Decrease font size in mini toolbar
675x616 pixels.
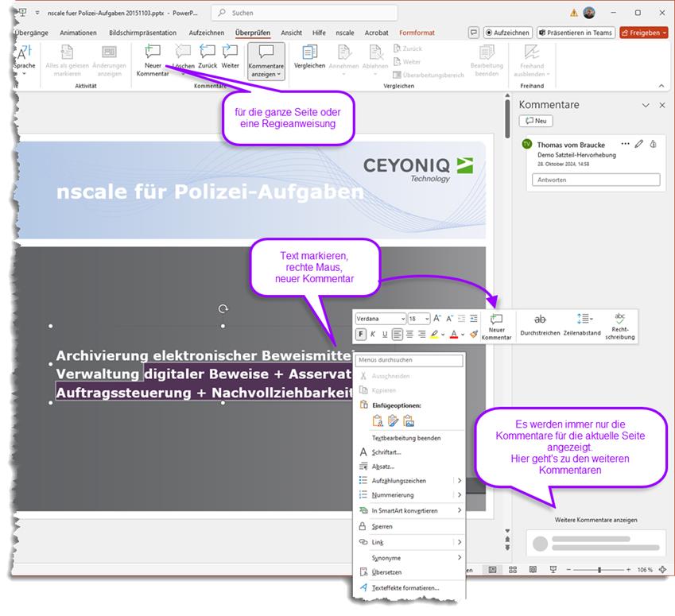click(449, 319)
